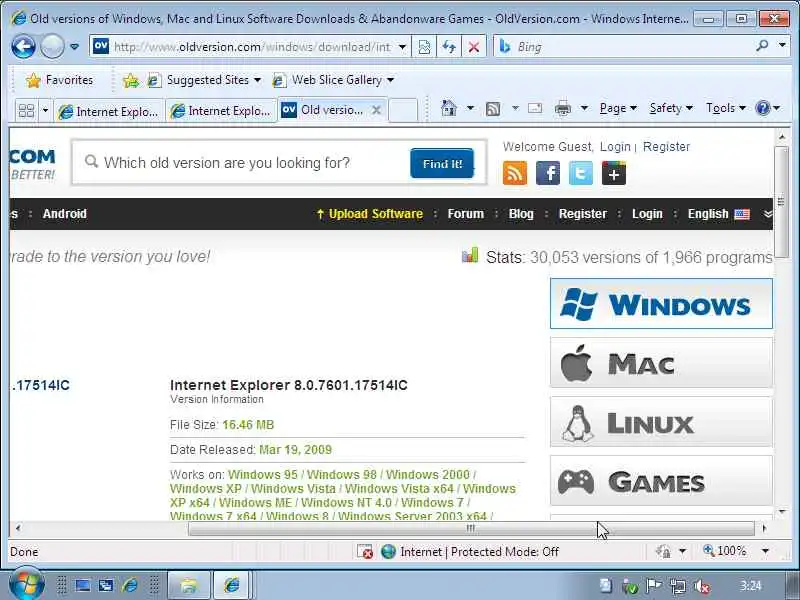Switch to the second Internet Explorer tab
Screen dimensions: 800x600
[221, 111]
